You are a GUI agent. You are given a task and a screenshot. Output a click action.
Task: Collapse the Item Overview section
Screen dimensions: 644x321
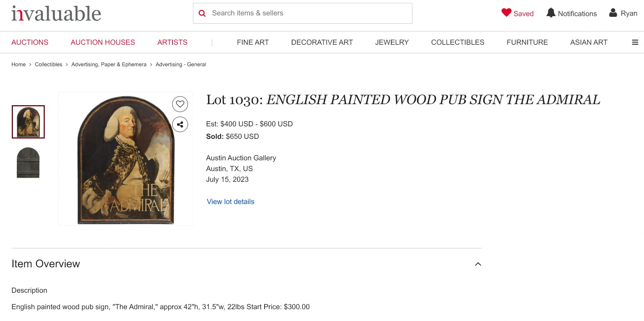pyautogui.click(x=478, y=264)
